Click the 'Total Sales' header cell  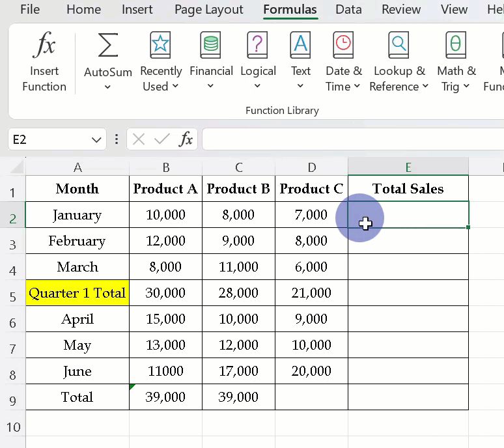[x=408, y=189]
